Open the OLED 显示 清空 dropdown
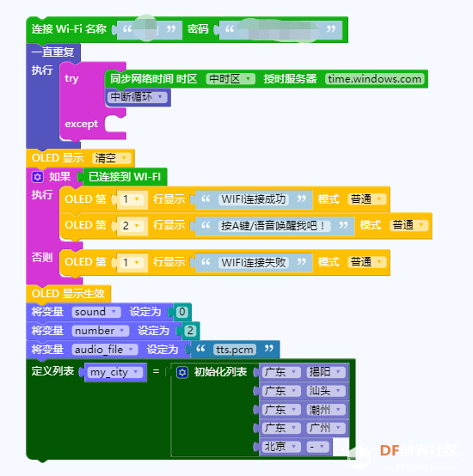 coord(111,158)
